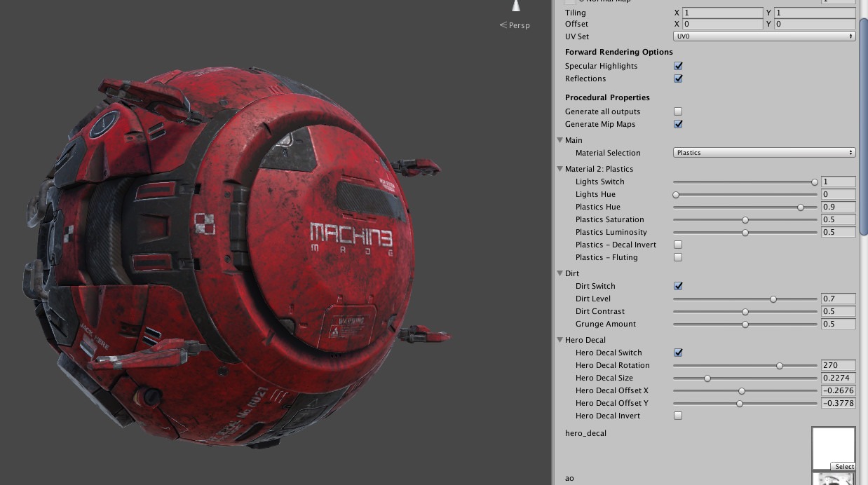
Task: Click the Tiling X input field
Action: (722, 13)
